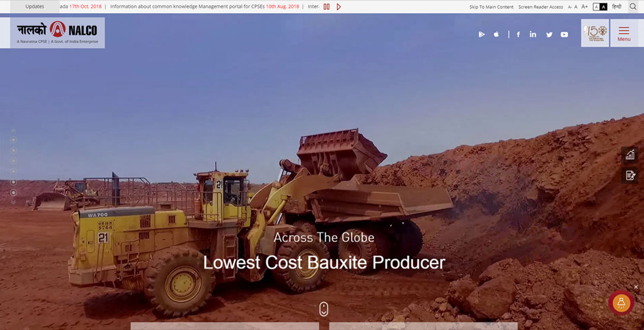The height and width of the screenshot is (330, 644).
Task: Click the '17th Oct. 2018' ticker date
Action: pos(85,7)
